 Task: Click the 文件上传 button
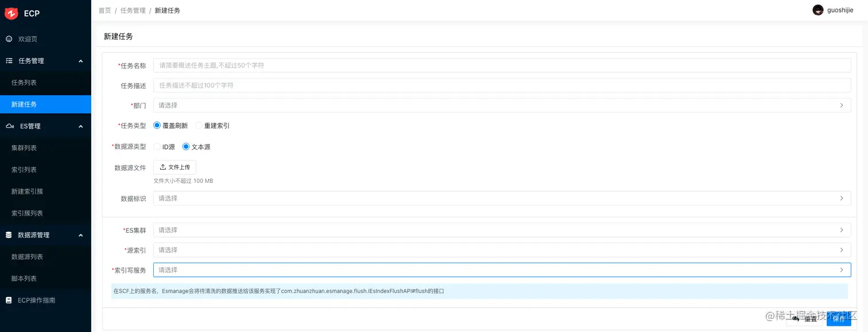coord(175,167)
